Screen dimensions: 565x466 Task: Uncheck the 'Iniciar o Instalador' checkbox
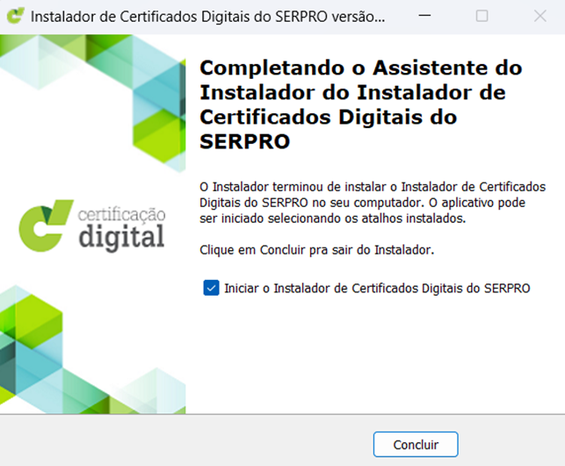click(x=211, y=288)
